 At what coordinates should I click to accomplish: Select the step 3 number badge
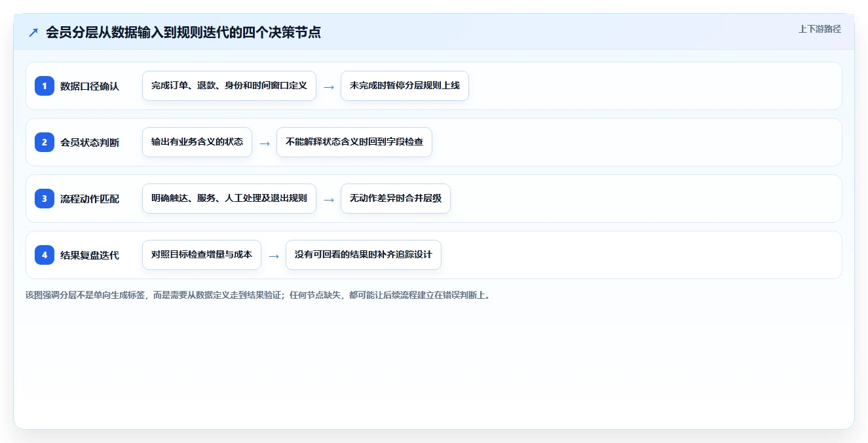tap(45, 199)
